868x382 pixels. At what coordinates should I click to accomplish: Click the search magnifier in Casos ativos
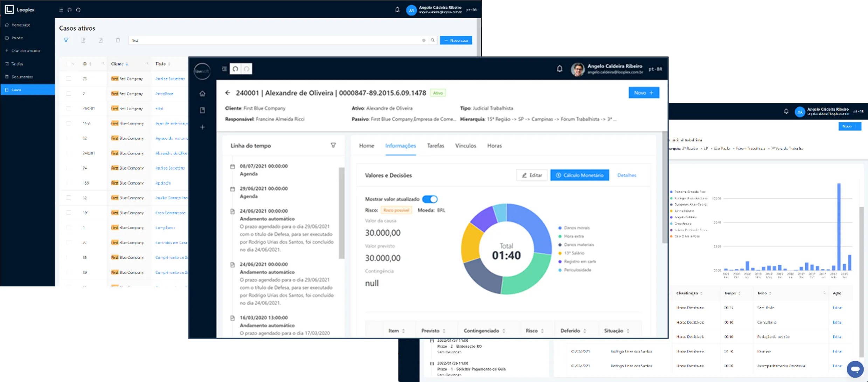pos(433,40)
